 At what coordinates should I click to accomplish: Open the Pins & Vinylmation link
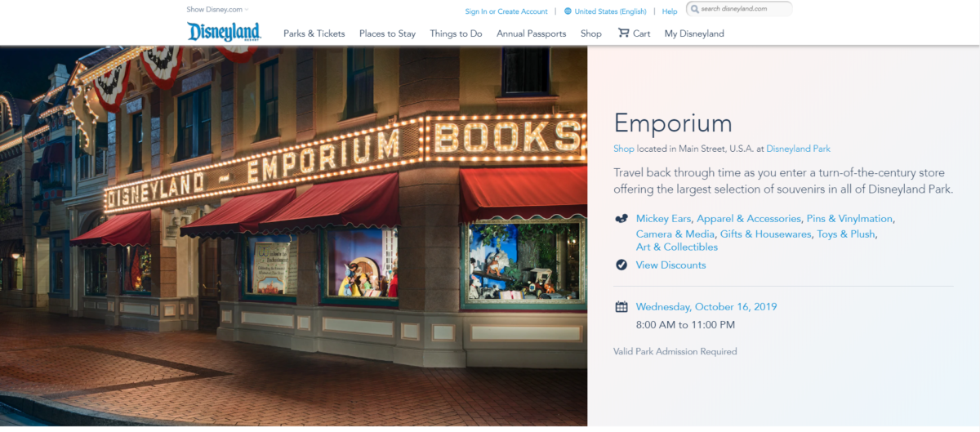(849, 219)
